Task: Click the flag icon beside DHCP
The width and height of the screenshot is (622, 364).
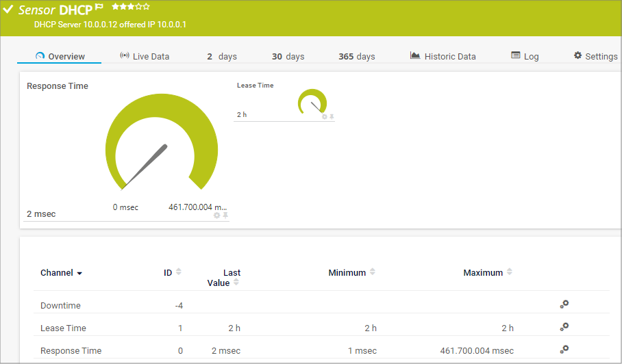Action: 99,8
